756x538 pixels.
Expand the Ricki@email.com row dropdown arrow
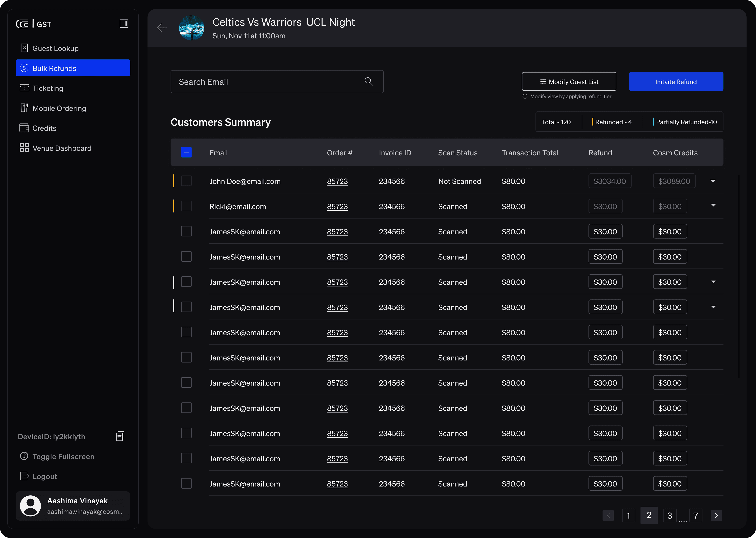click(x=713, y=205)
